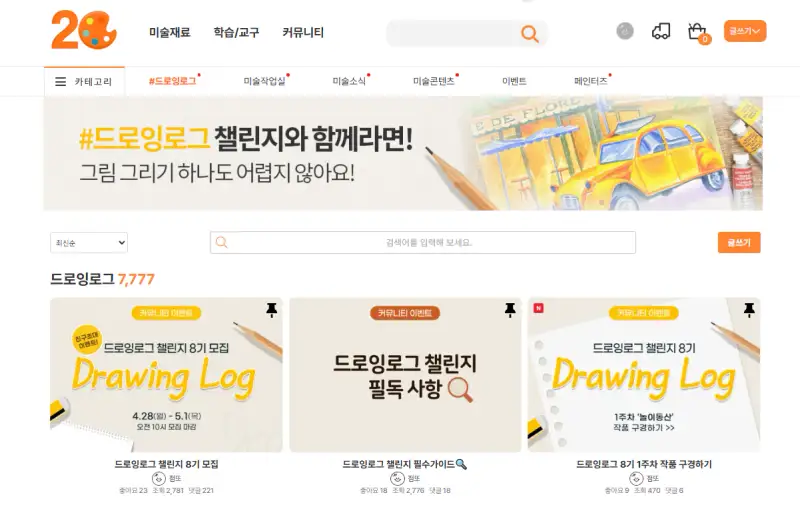
Task: Click the orange 글쓰기 button beside search
Action: tap(739, 243)
